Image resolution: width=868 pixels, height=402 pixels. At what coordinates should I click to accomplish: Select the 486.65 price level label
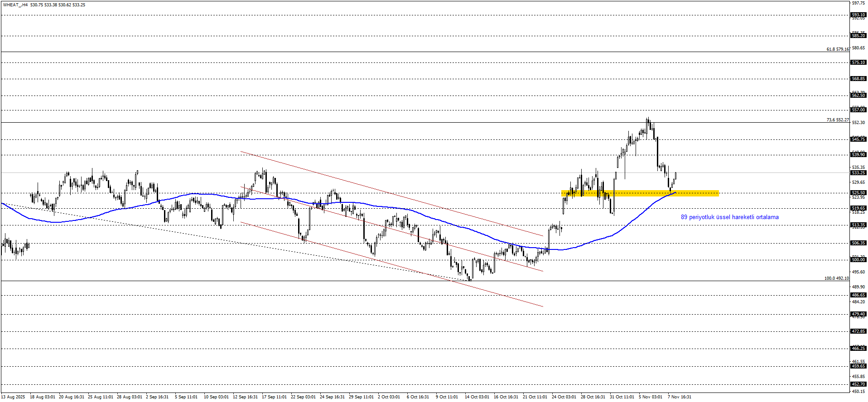click(858, 295)
